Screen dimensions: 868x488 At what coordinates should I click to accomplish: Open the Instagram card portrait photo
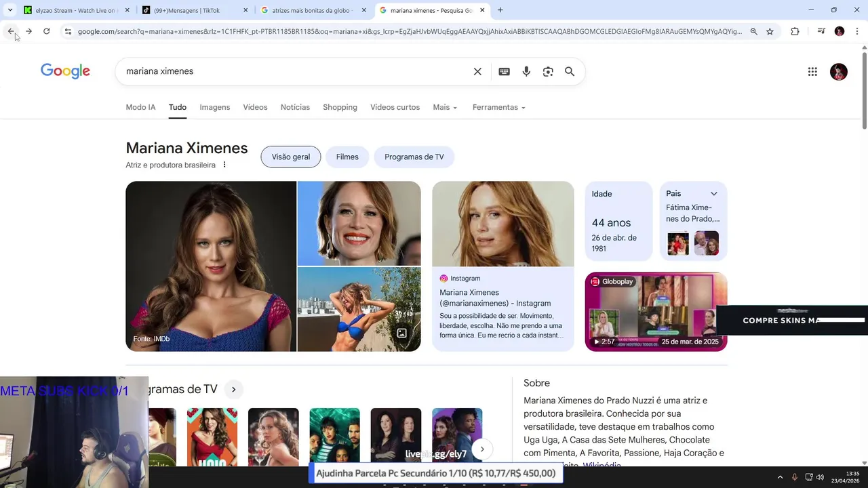click(503, 224)
